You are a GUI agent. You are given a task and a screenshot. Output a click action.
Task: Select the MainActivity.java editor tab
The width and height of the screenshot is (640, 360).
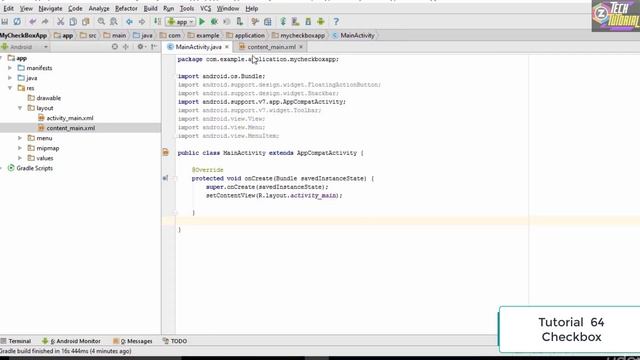(198, 47)
